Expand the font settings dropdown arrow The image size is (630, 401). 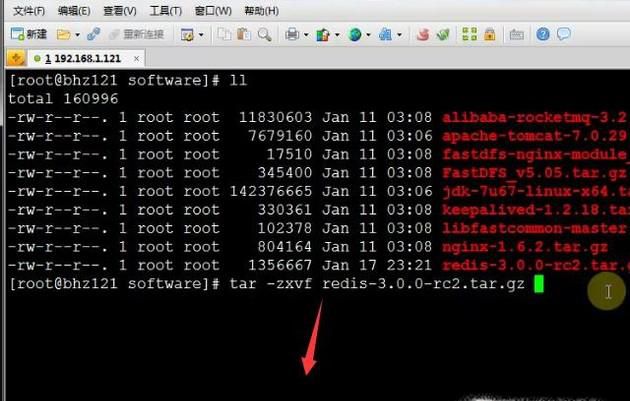coord(399,35)
